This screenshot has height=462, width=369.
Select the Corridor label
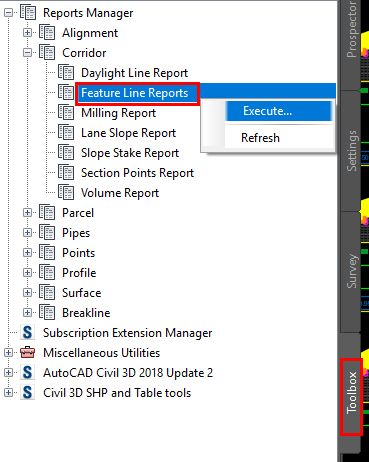pyautogui.click(x=84, y=53)
